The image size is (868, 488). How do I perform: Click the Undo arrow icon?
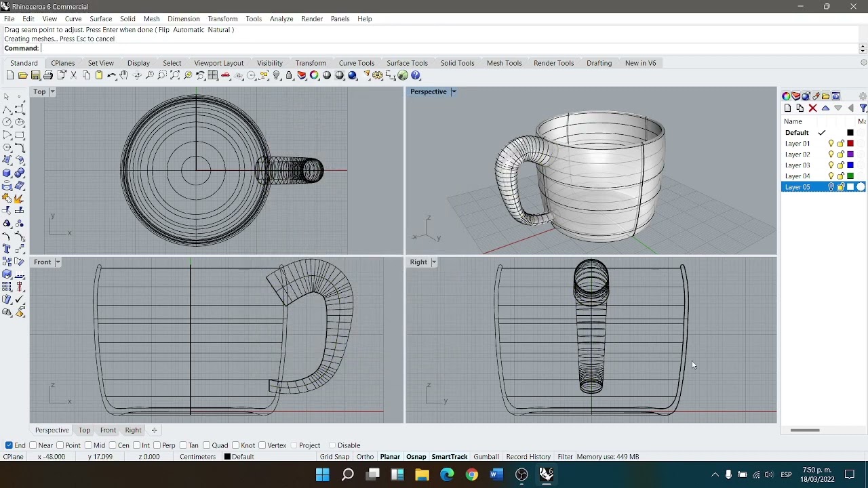(111, 75)
